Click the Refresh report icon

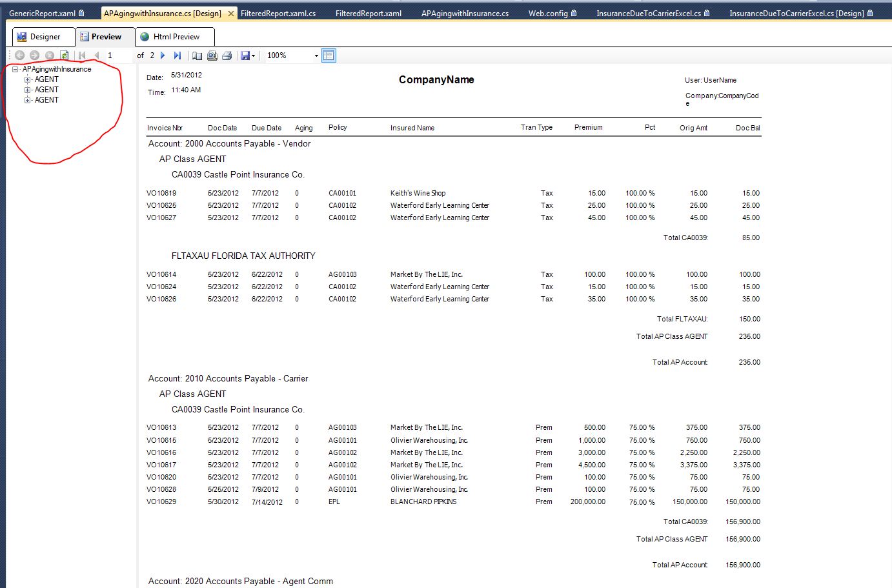coord(64,56)
